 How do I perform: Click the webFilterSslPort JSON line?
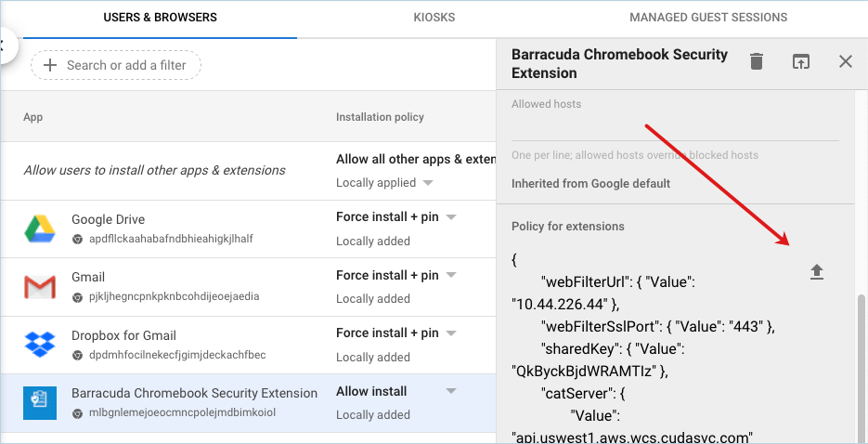click(x=658, y=327)
